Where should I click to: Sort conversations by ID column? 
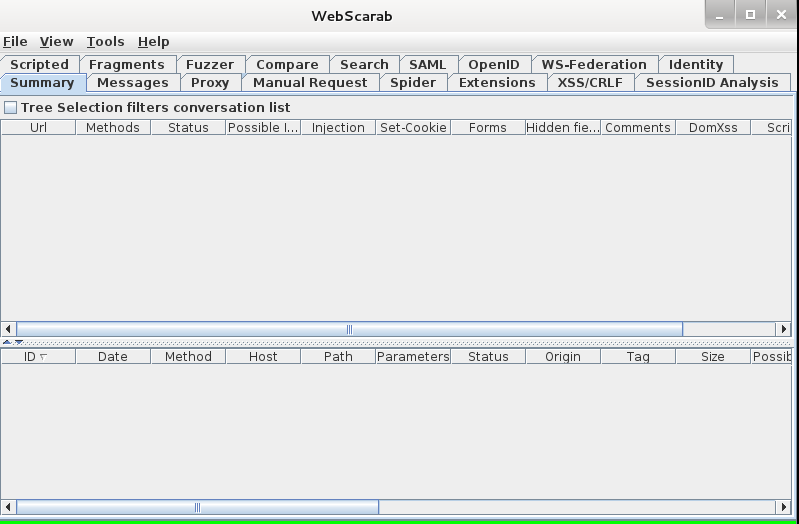(38, 356)
